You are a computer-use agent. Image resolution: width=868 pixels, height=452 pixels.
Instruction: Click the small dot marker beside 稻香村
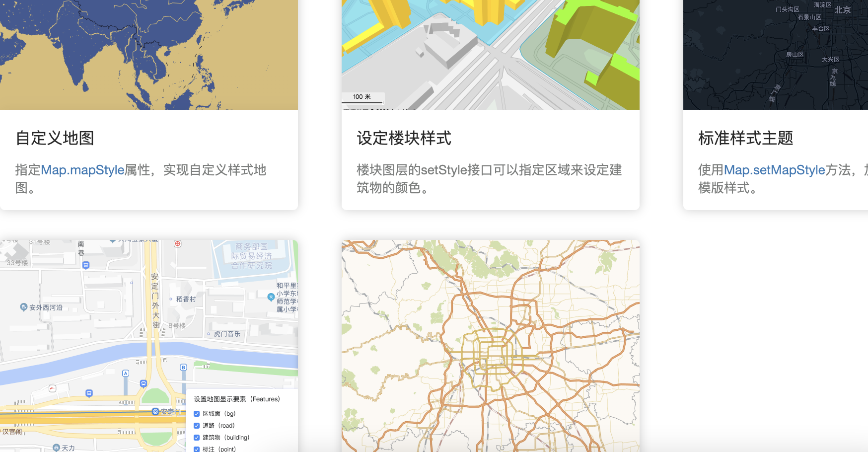(x=171, y=299)
